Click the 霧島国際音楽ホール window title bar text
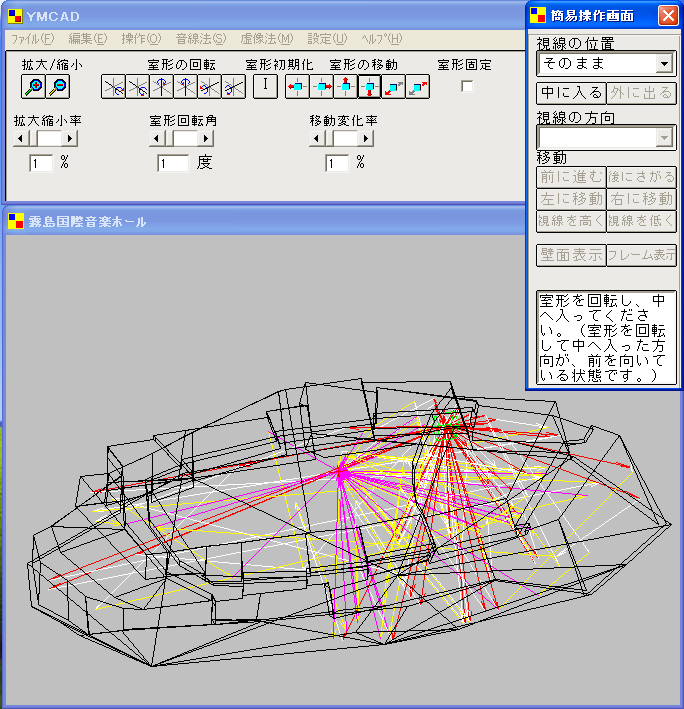The image size is (684, 709). 87,222
